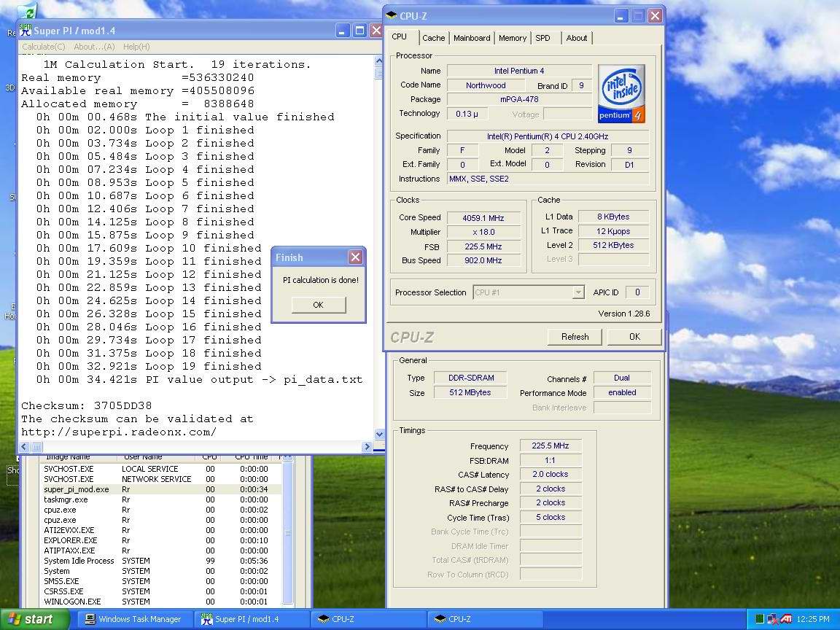
Task: Click the Refresh button in CPU-Z
Action: [575, 337]
